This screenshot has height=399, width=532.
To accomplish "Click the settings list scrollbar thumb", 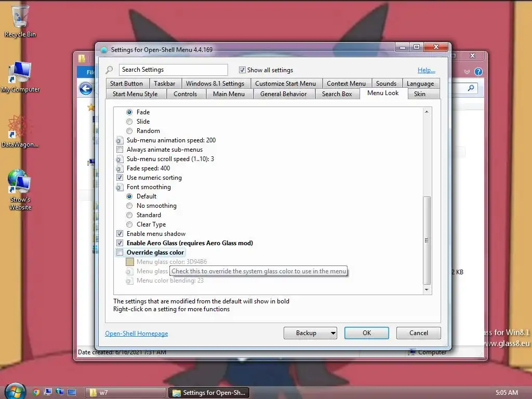I will pyautogui.click(x=427, y=240).
